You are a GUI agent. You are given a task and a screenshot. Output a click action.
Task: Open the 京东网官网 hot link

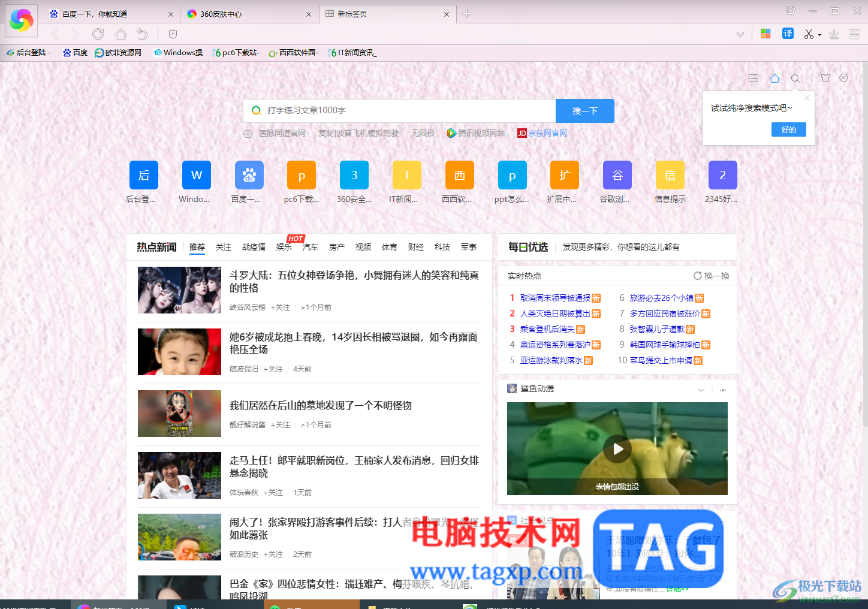point(542,133)
